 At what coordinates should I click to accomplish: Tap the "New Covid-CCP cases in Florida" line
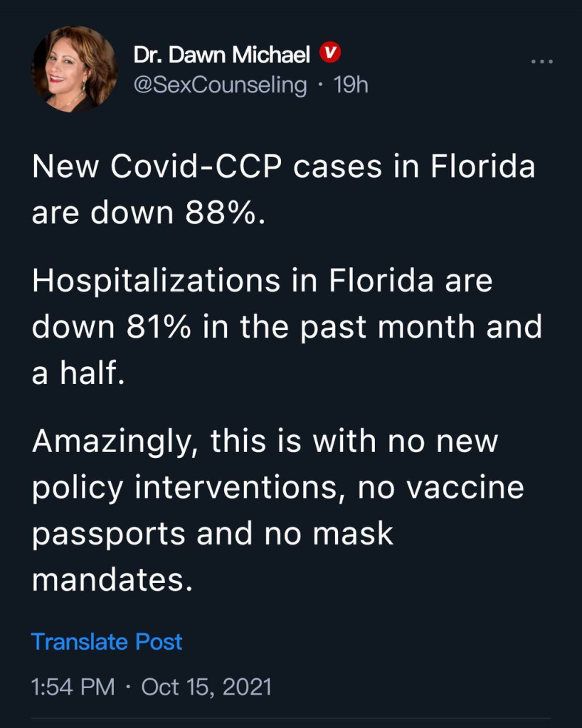(x=283, y=168)
